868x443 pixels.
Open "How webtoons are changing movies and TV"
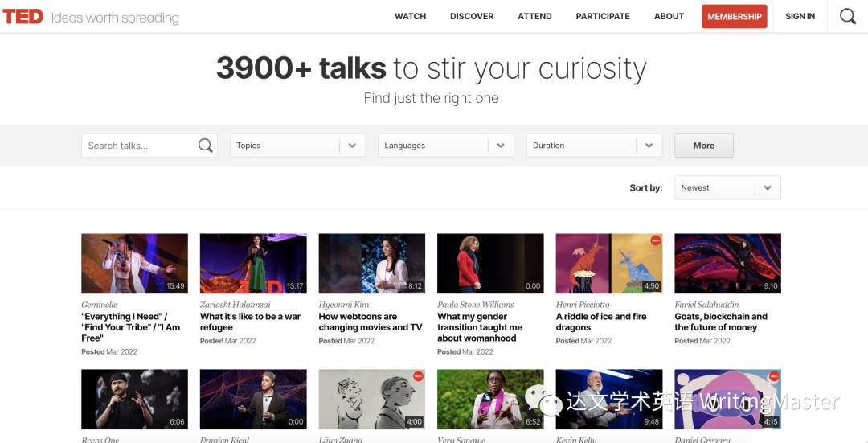pos(371,322)
